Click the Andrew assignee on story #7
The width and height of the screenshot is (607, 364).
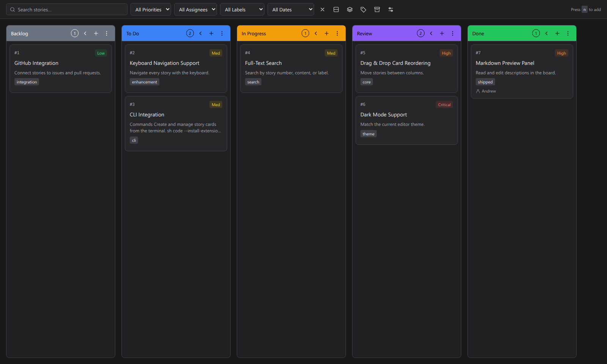pos(486,91)
